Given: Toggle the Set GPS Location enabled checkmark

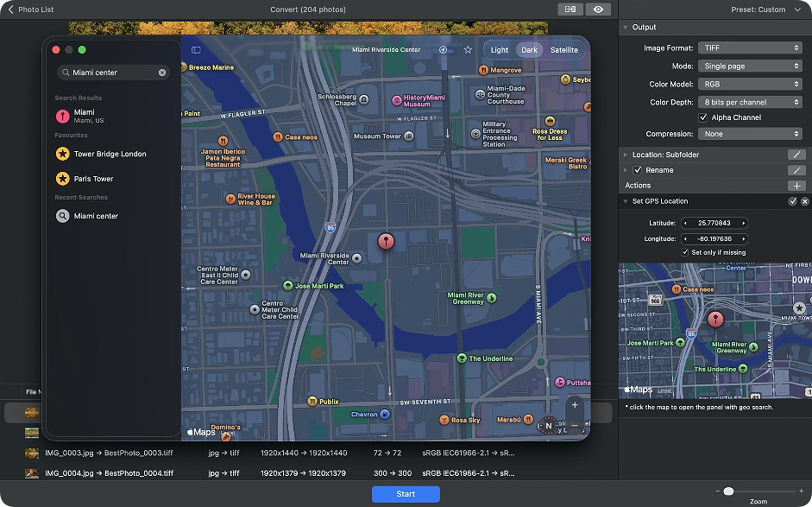Looking at the screenshot, I should click(x=792, y=201).
